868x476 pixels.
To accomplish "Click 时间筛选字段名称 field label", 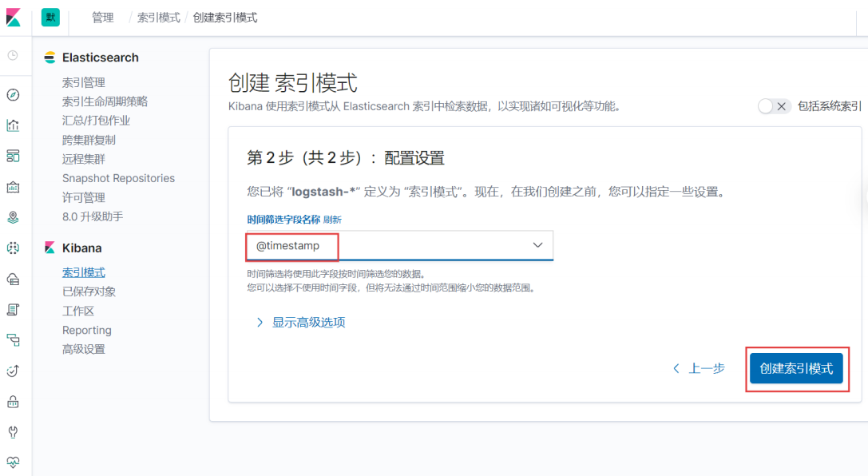I will (x=283, y=220).
